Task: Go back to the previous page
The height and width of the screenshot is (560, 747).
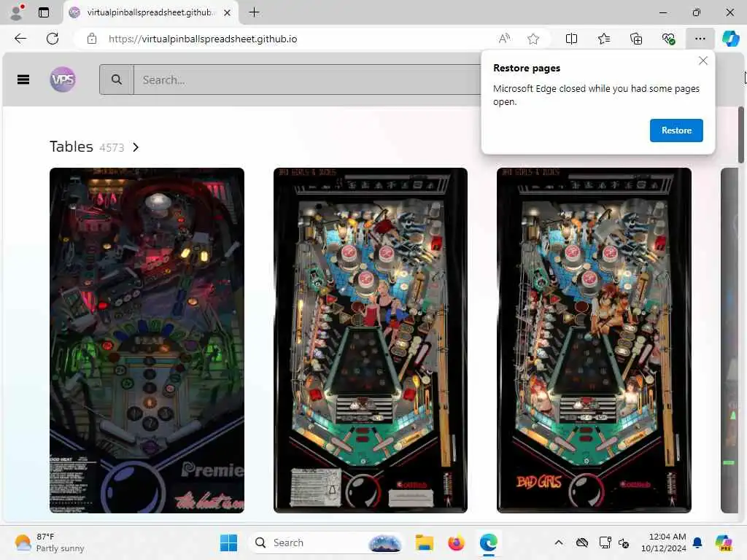Action: point(20,39)
